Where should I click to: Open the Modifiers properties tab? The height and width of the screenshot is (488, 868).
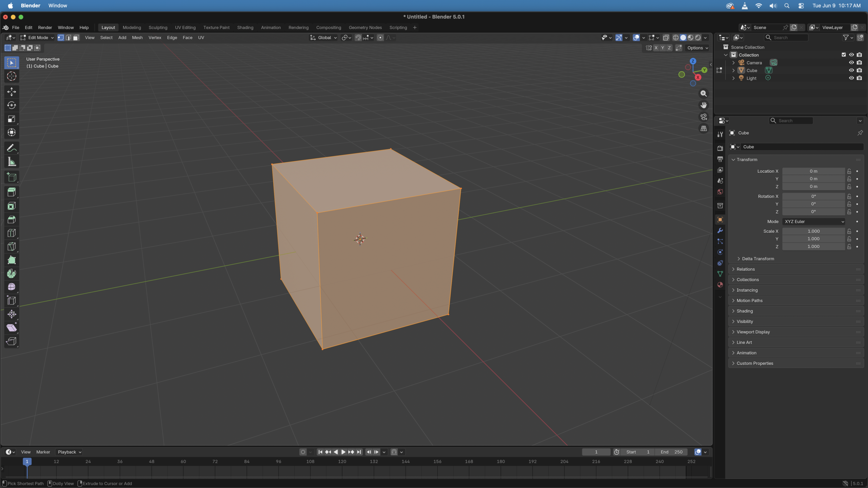click(x=720, y=231)
